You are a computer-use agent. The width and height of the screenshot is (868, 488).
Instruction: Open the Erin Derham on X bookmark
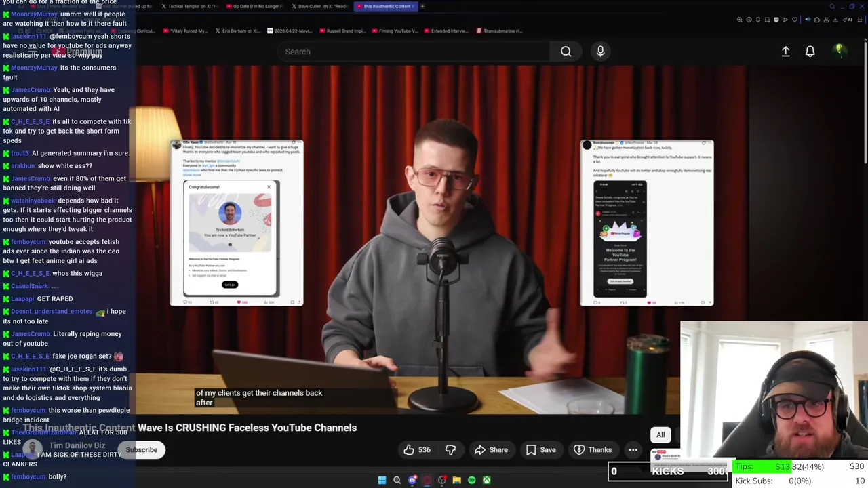(237, 30)
